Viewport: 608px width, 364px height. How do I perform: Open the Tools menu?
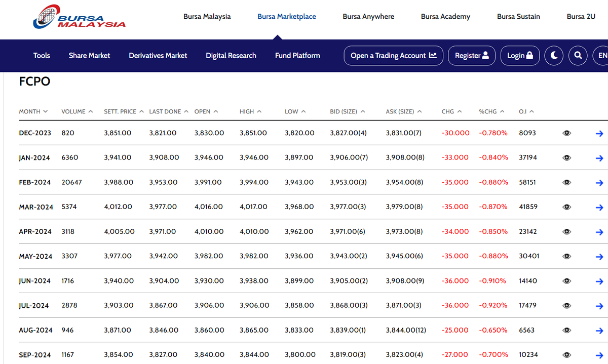coord(42,56)
